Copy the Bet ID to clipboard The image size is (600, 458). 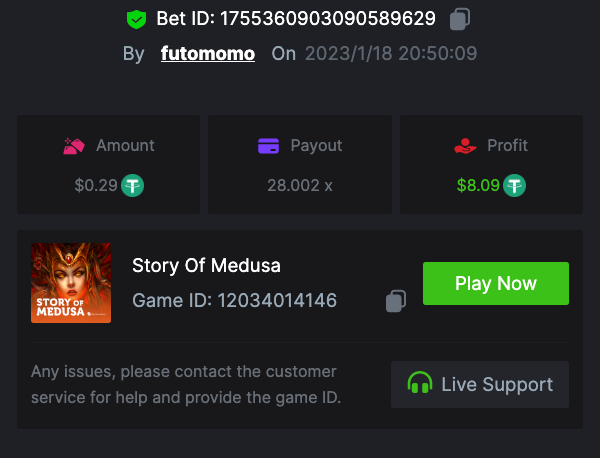point(460,18)
